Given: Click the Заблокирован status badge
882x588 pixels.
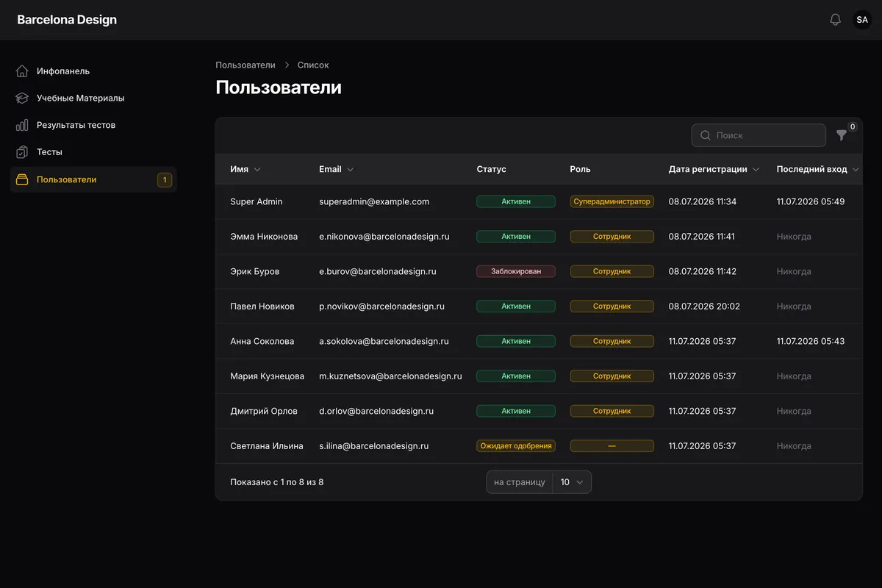Looking at the screenshot, I should [x=516, y=271].
